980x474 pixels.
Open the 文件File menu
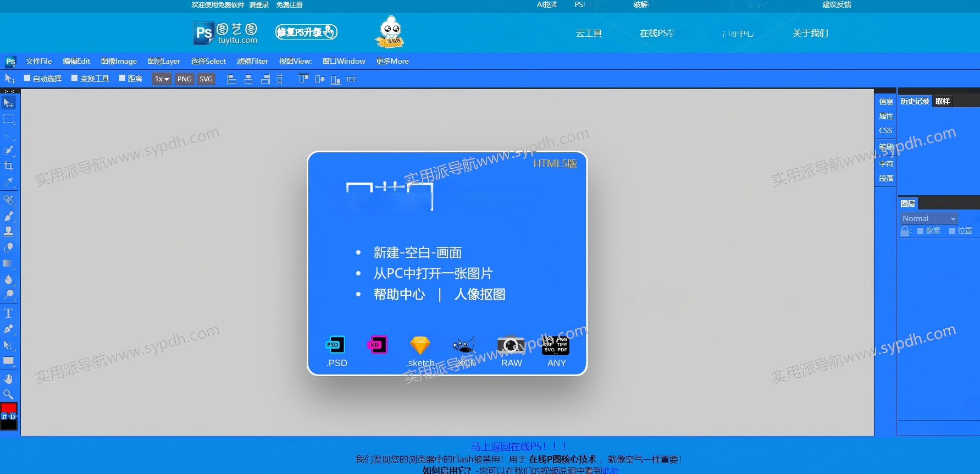click(x=38, y=61)
